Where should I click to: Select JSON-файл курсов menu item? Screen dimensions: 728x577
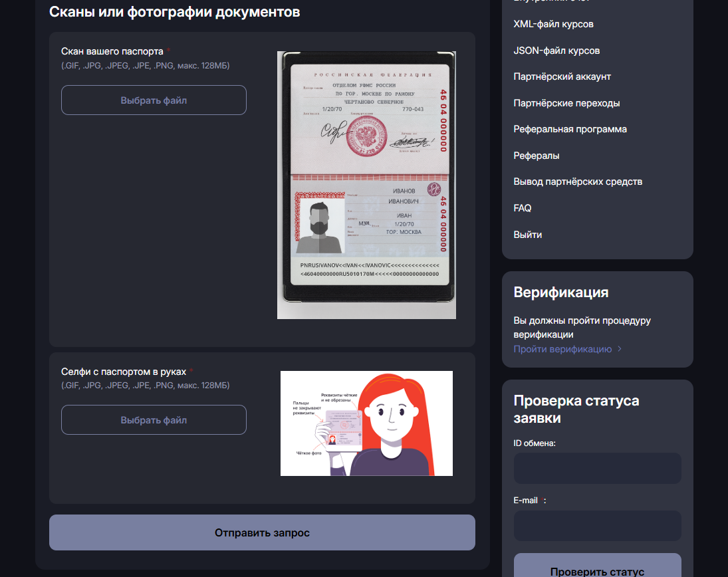click(556, 51)
